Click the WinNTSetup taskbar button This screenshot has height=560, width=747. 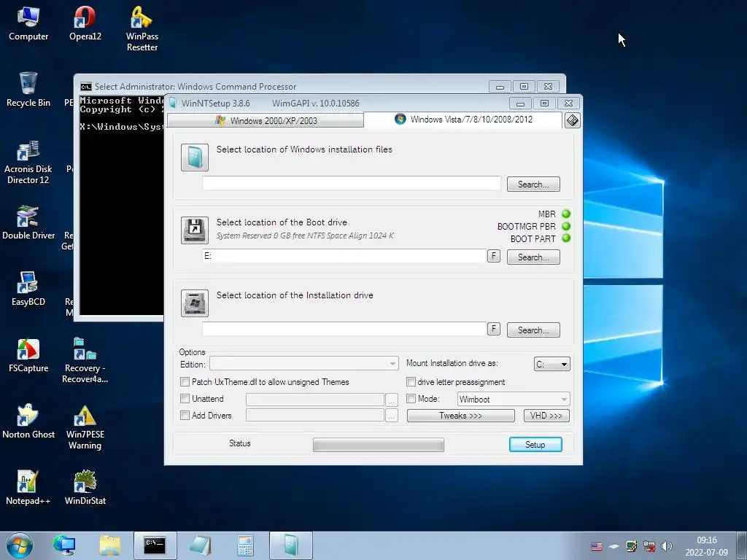[x=290, y=545]
